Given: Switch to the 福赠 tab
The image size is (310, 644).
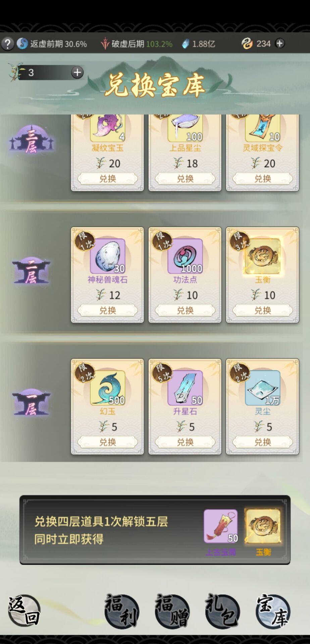Looking at the screenshot, I should click(172, 610).
